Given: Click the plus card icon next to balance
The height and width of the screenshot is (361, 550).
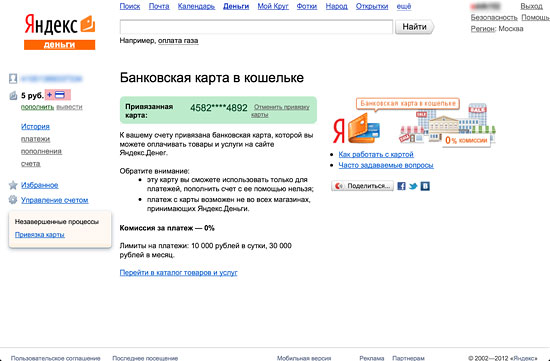Looking at the screenshot, I should coord(58,95).
